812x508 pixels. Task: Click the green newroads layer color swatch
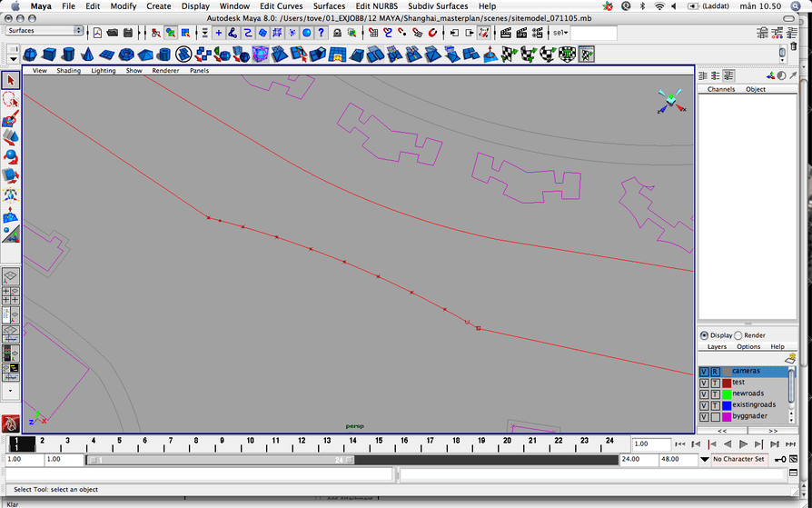pos(727,394)
